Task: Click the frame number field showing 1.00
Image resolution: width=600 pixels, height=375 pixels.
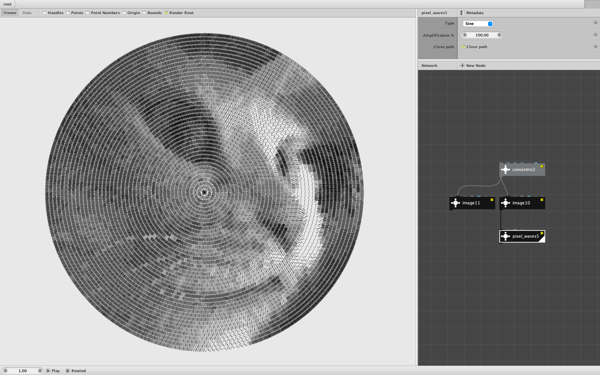Action: 23,371
